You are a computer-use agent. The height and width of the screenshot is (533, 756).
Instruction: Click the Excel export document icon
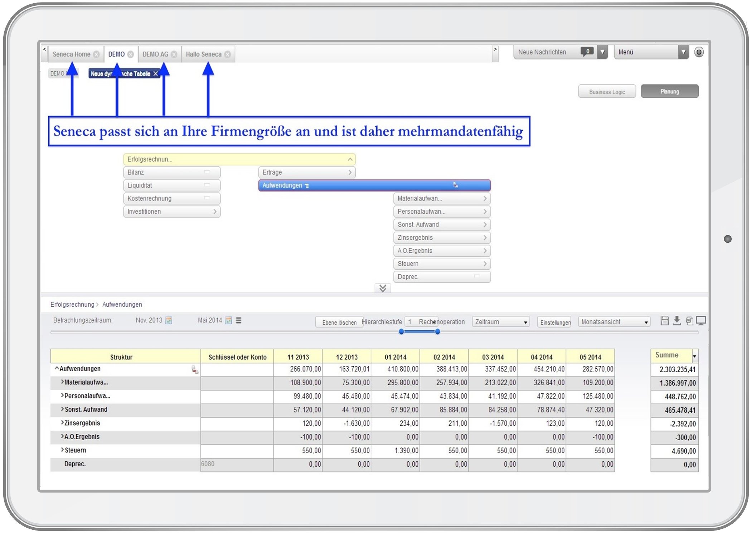689,321
